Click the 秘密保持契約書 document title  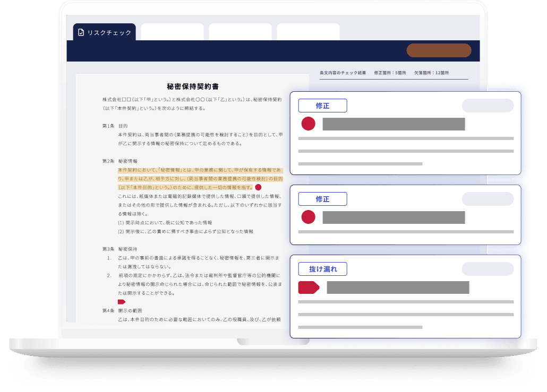click(193, 86)
